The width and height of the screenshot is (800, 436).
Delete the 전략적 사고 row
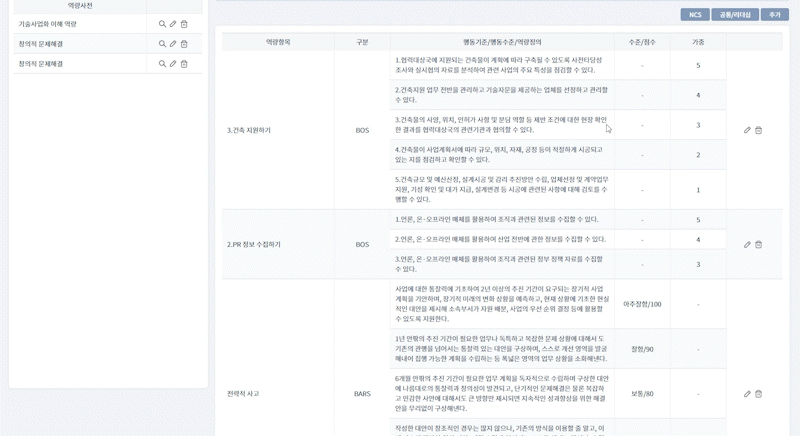click(x=758, y=394)
